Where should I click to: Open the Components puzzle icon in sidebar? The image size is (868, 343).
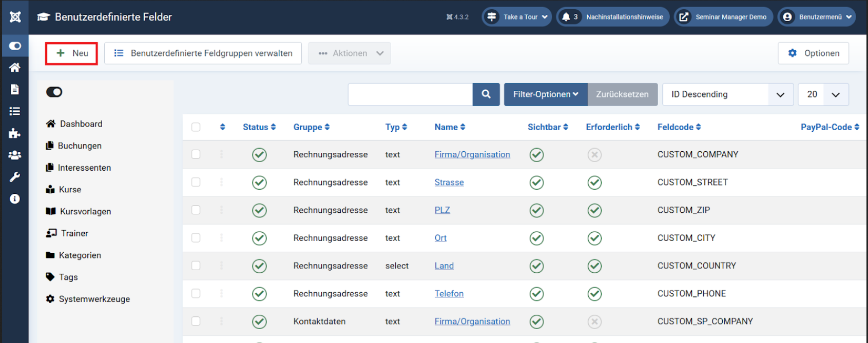tap(15, 133)
